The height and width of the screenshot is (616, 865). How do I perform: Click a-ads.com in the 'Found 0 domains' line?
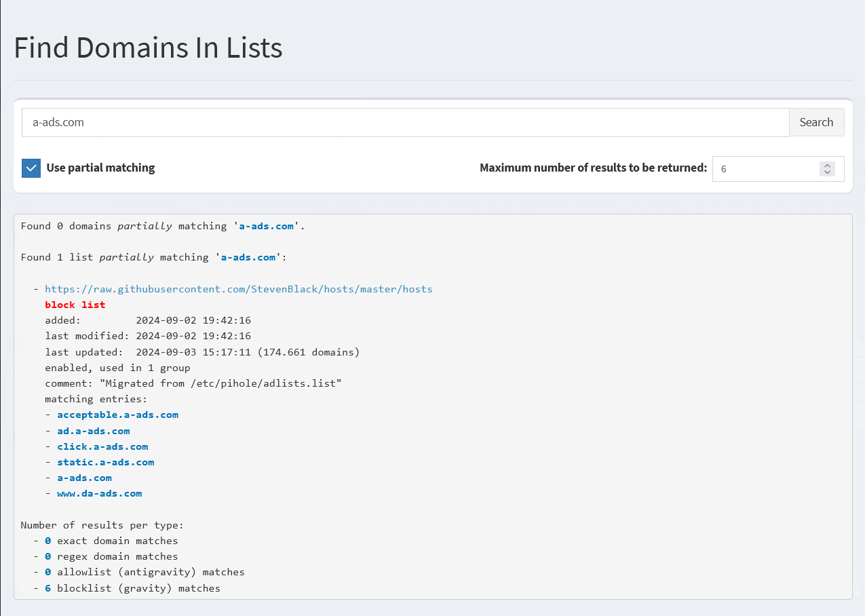click(x=266, y=226)
